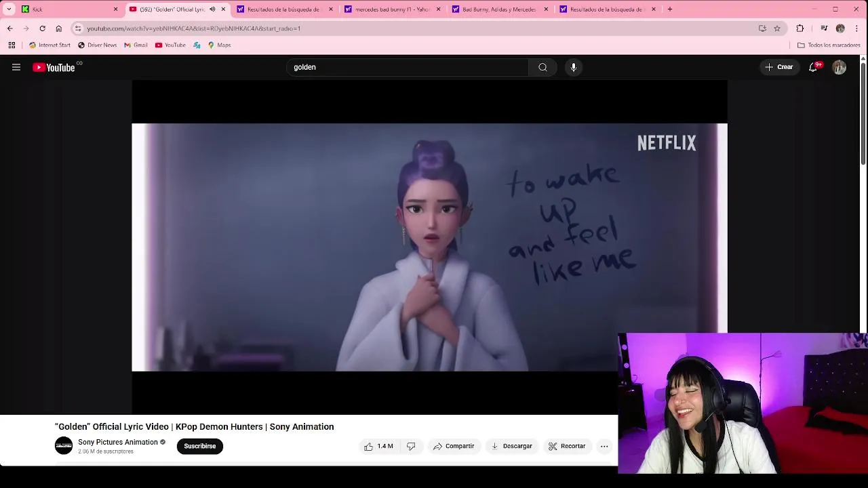Open the media control music icon
This screenshot has width=868, height=488.
[824, 28]
